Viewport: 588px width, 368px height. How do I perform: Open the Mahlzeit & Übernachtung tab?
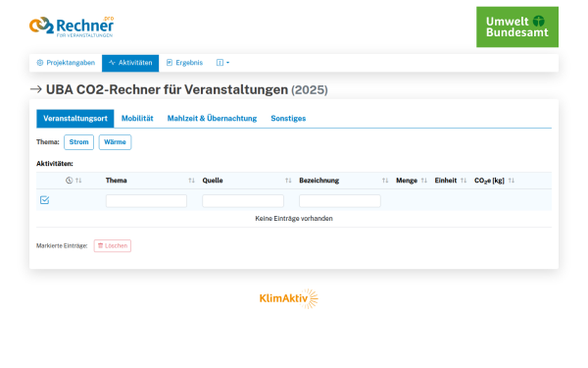(x=212, y=119)
